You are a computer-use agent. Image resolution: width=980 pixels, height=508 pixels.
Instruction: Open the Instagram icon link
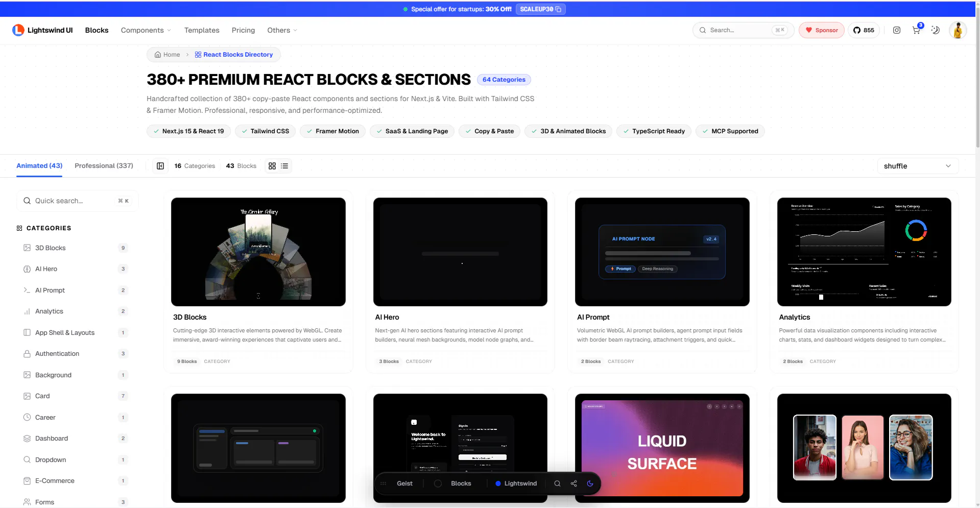coord(897,30)
